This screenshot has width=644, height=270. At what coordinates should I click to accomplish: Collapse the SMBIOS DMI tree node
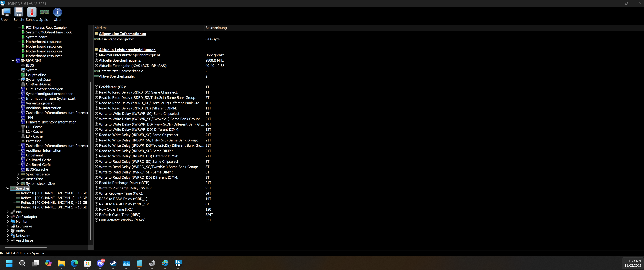click(x=13, y=60)
